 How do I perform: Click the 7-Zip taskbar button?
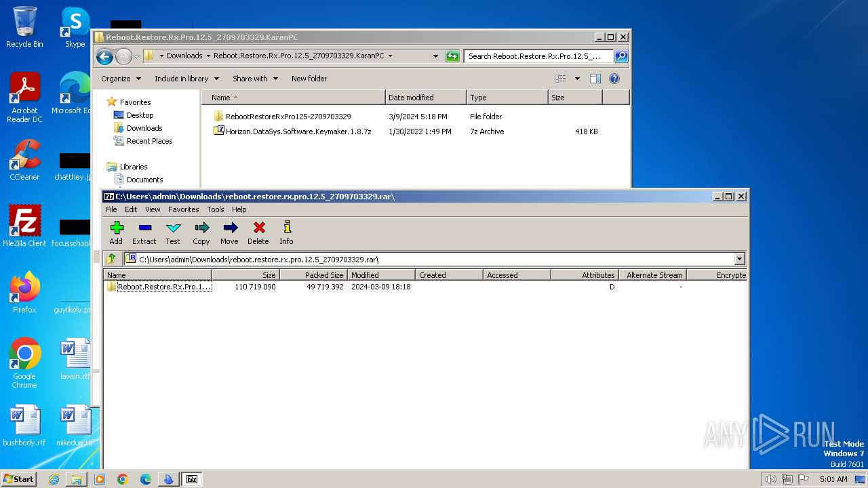pyautogui.click(x=192, y=479)
